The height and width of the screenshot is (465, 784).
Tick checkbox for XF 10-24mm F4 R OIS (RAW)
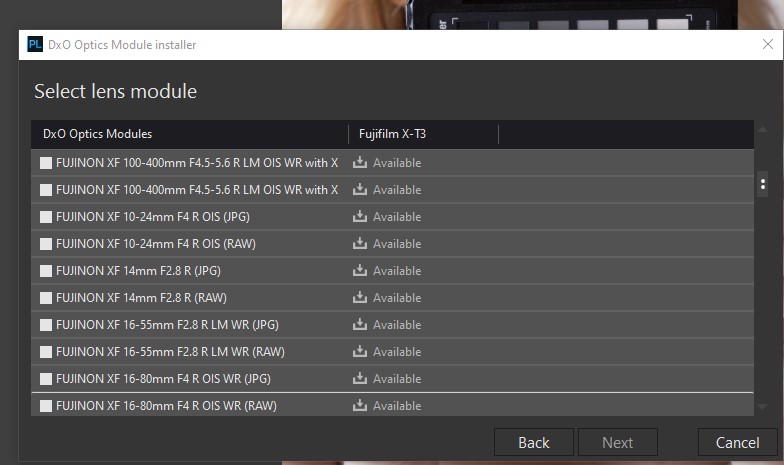(46, 244)
